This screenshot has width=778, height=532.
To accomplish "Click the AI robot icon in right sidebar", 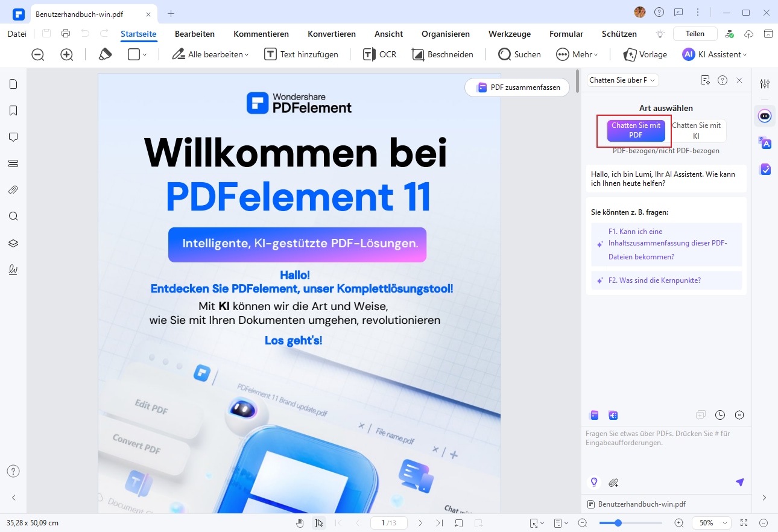I will [765, 116].
